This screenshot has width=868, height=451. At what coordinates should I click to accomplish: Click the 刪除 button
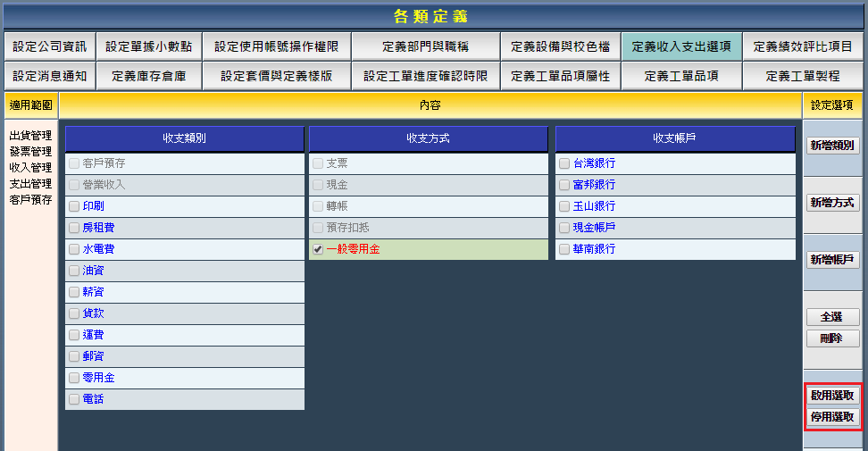[832, 338]
